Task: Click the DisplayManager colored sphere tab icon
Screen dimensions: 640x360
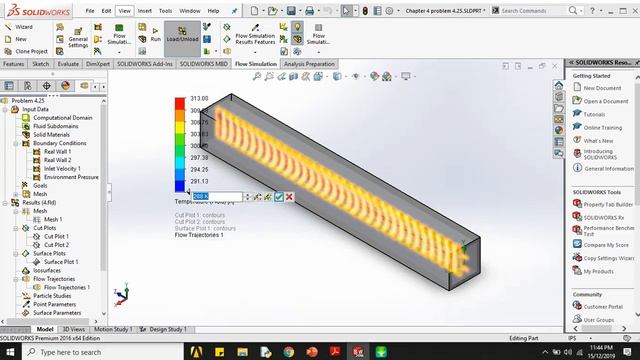Action: pos(65,86)
